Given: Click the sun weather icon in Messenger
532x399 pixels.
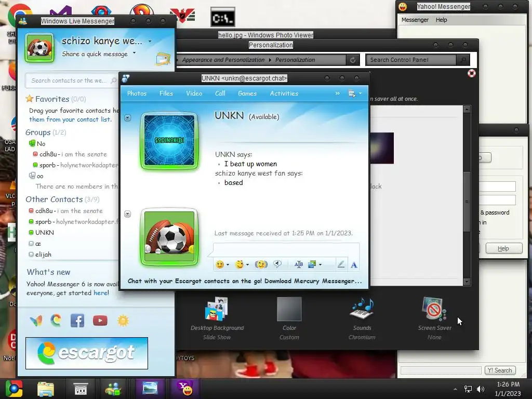Looking at the screenshot, I should (x=123, y=321).
